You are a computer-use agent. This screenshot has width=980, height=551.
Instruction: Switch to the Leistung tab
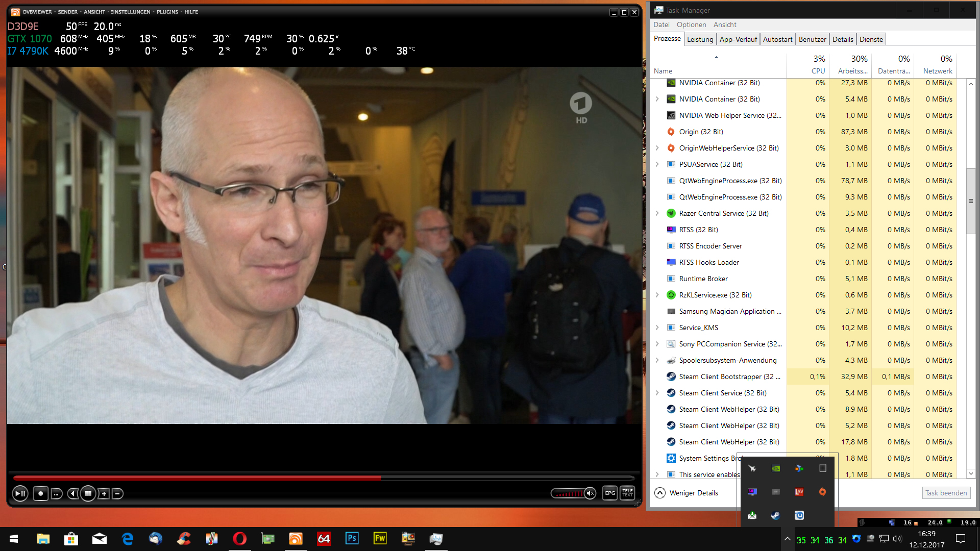click(x=700, y=39)
